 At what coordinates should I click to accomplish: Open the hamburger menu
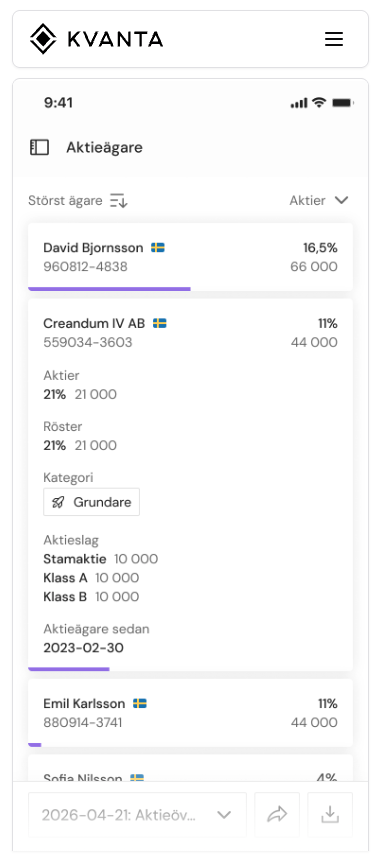[x=333, y=39]
